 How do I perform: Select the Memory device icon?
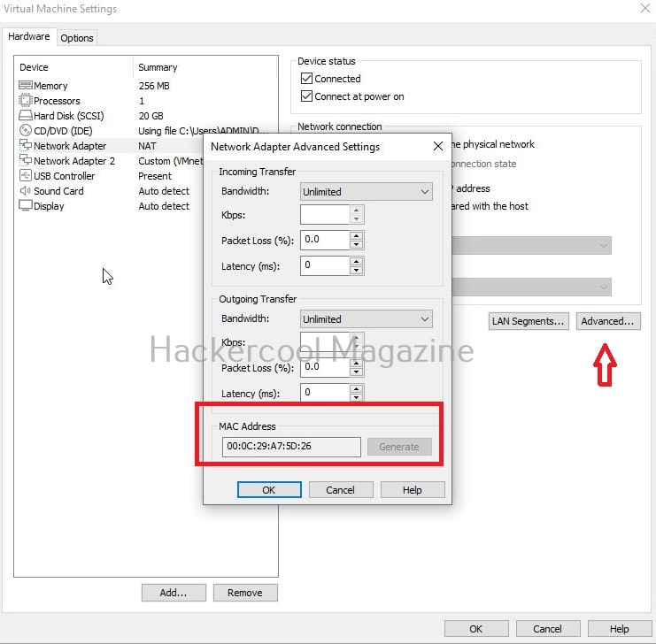click(x=25, y=86)
